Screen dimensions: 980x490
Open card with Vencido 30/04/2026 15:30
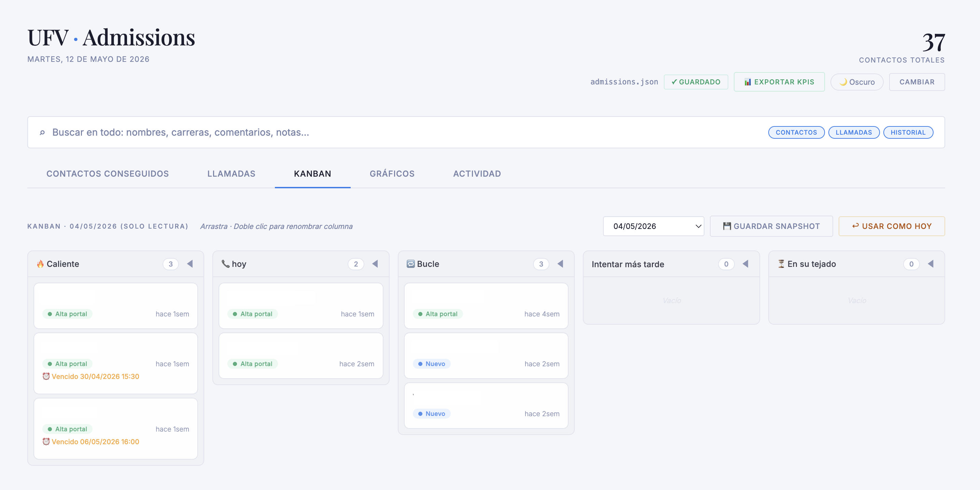[x=116, y=363]
